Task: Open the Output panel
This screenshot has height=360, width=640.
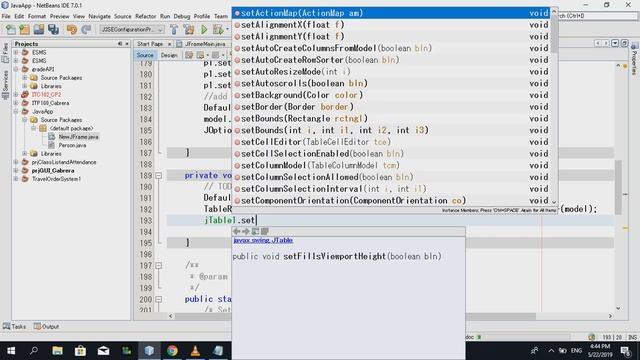Action: tap(46, 327)
